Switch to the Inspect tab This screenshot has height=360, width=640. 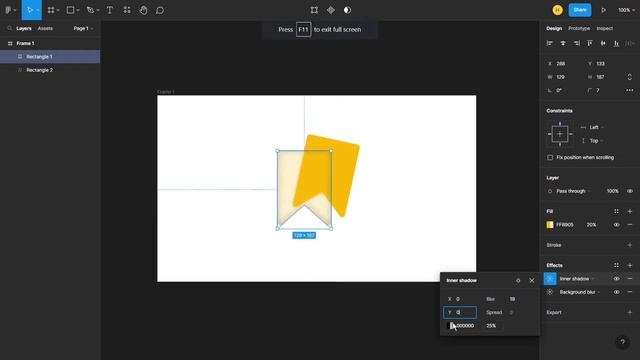point(604,29)
